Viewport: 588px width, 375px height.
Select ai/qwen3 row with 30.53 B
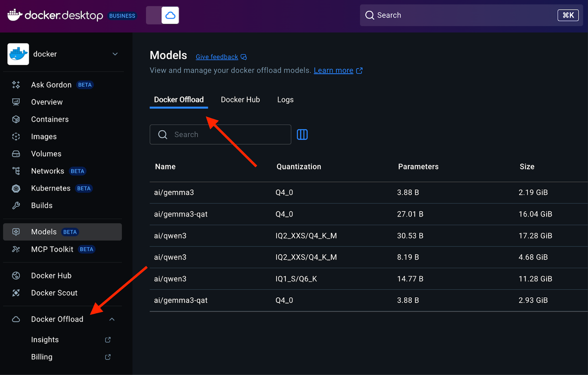(x=369, y=236)
